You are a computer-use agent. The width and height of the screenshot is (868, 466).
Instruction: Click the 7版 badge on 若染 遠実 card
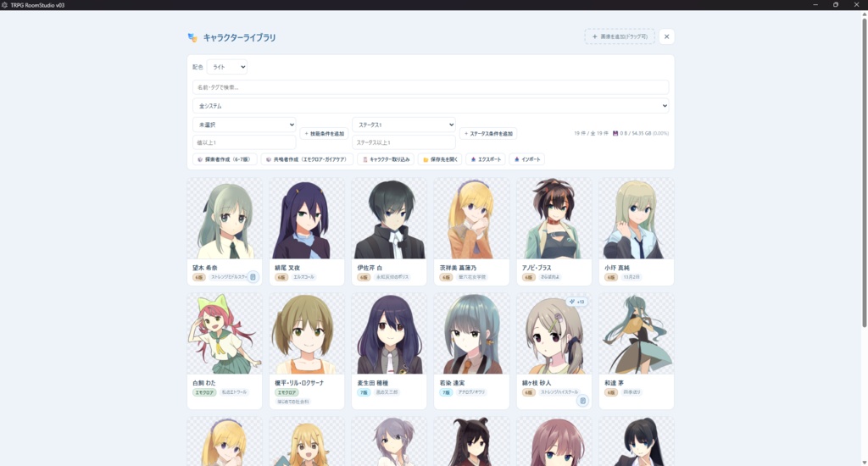point(446,392)
